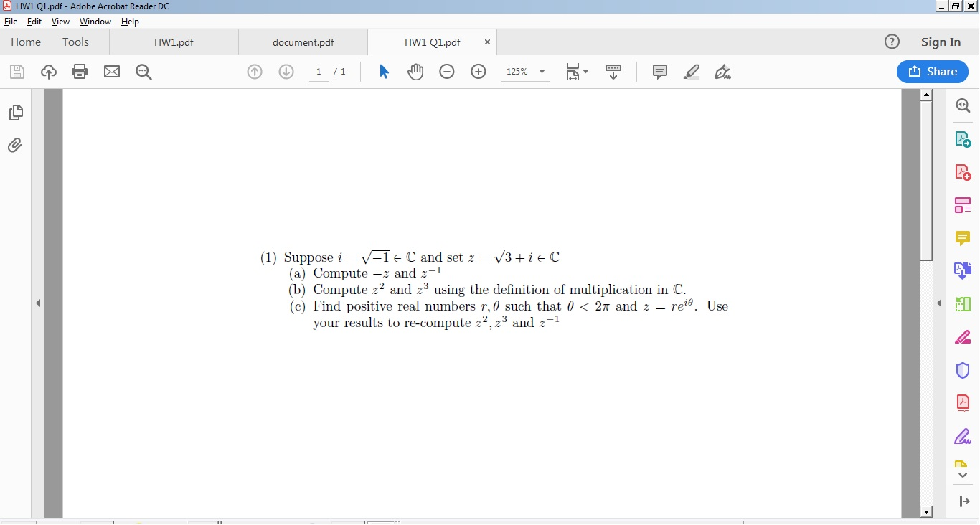
Task: Open the Attachments paperclip panel
Action: pos(15,145)
